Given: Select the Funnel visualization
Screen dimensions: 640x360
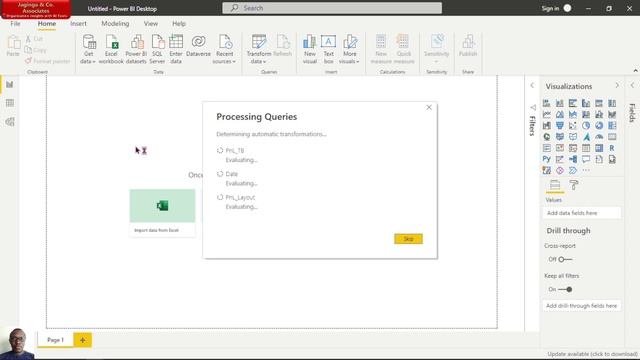Looking at the screenshot, I should 560,126.
